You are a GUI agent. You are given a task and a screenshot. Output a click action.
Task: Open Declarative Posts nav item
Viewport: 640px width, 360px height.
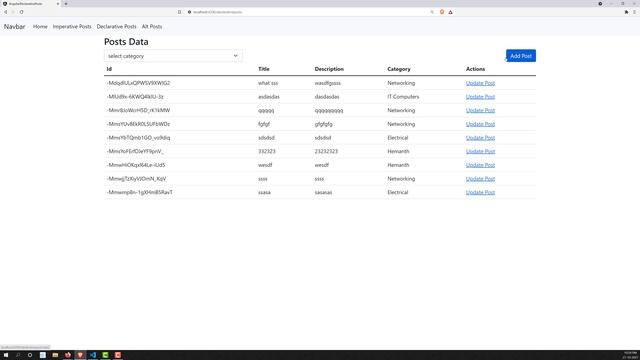[x=116, y=27]
